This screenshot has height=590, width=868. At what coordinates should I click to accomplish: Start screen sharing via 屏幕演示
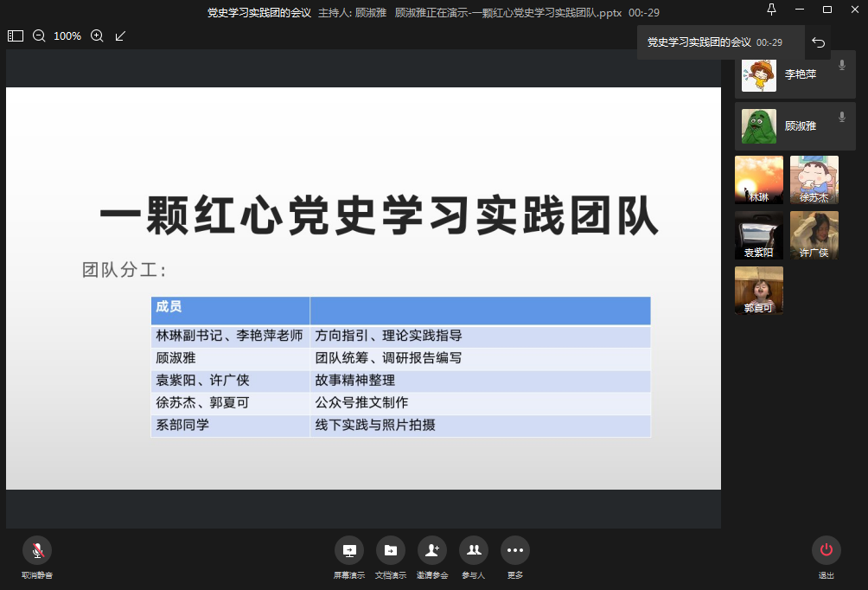pos(349,550)
